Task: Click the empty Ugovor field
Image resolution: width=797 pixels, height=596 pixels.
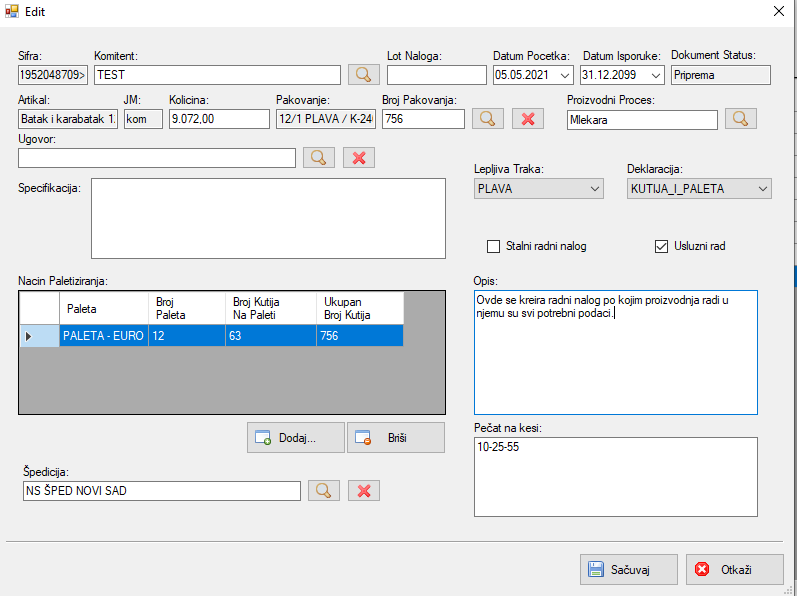Action: point(157,158)
